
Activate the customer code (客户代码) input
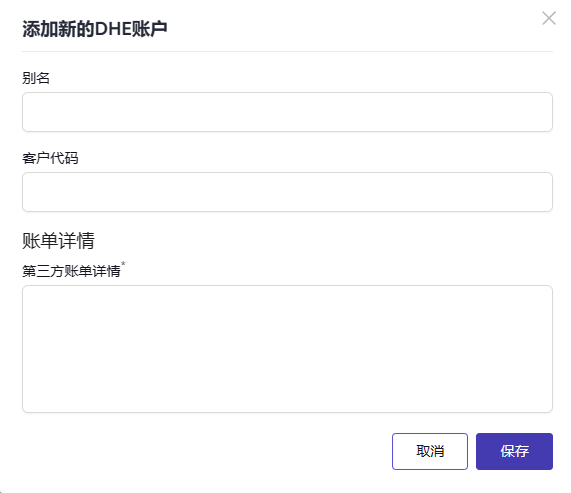[x=287, y=192]
